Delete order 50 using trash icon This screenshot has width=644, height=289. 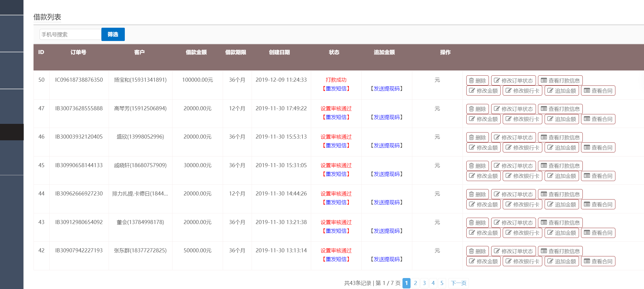[x=477, y=80]
